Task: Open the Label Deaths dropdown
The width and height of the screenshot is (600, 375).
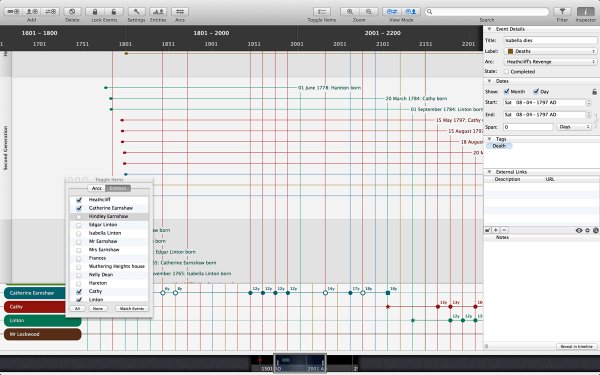Action: click(550, 51)
